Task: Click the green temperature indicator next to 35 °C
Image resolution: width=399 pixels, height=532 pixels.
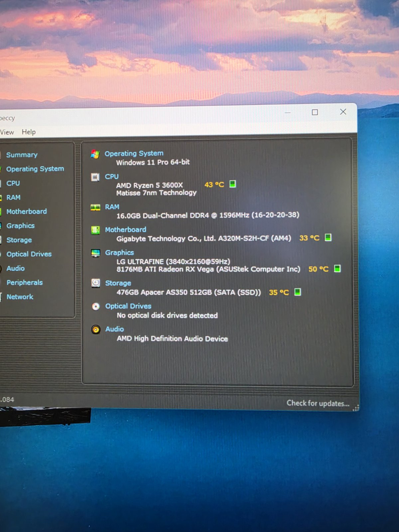Action: pos(298,292)
